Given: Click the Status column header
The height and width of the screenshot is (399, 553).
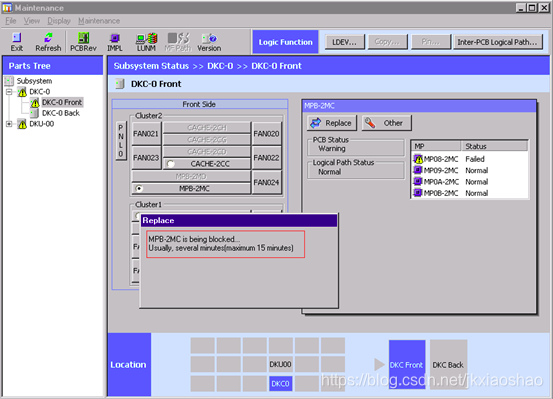Looking at the screenshot, I should (x=494, y=146).
